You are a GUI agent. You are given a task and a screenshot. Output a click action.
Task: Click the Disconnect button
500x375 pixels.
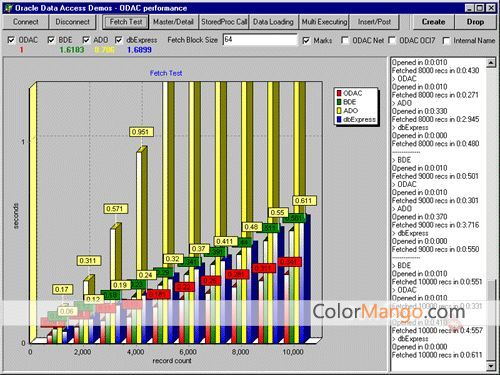point(72,22)
